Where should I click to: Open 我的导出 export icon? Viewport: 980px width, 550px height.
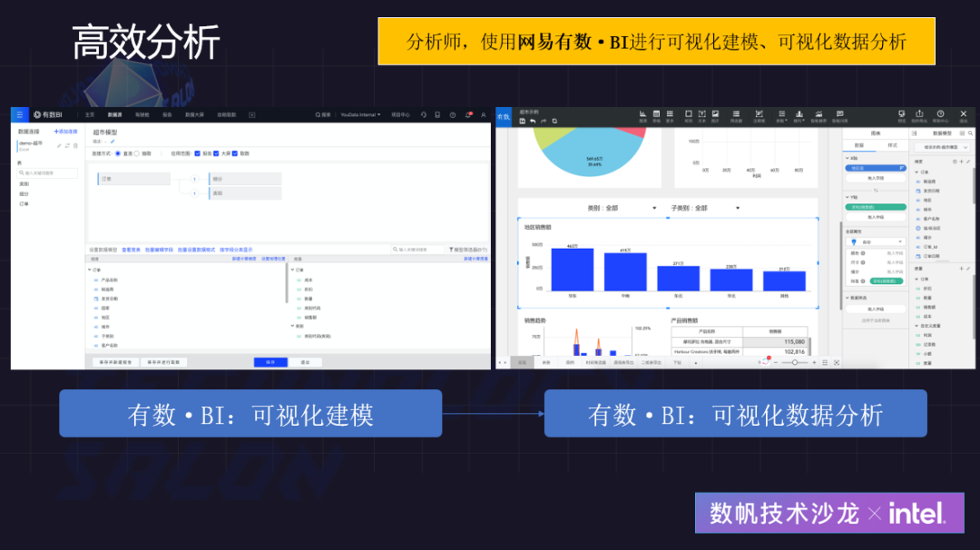coord(919,116)
